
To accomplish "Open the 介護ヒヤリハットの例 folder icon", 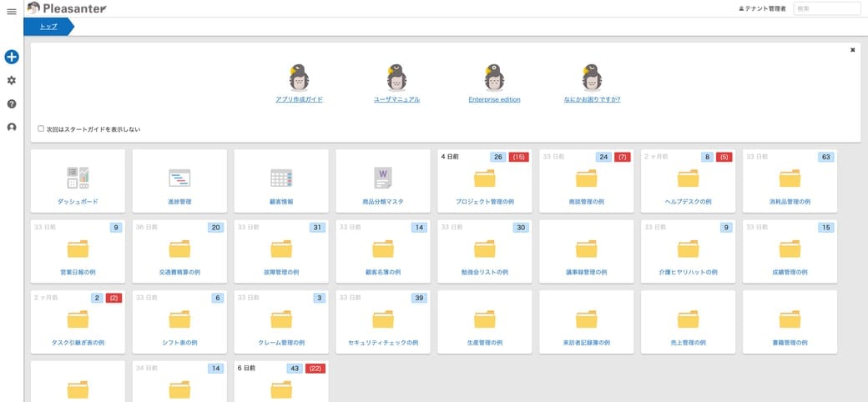I will click(688, 249).
